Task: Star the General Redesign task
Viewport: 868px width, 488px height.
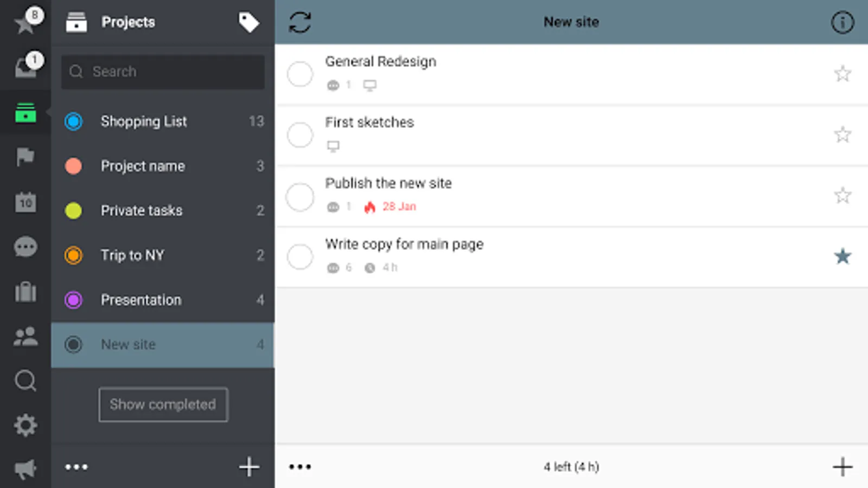Action: coord(843,74)
